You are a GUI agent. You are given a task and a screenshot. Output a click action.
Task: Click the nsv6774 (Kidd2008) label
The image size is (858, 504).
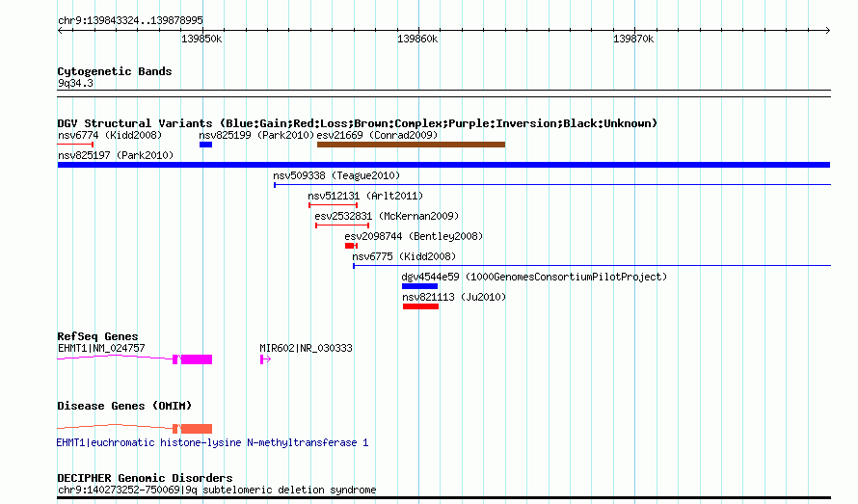click(110, 135)
